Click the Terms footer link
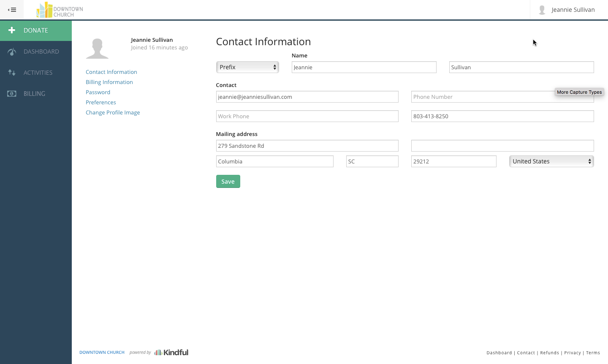This screenshot has height=364, width=608. [593, 353]
